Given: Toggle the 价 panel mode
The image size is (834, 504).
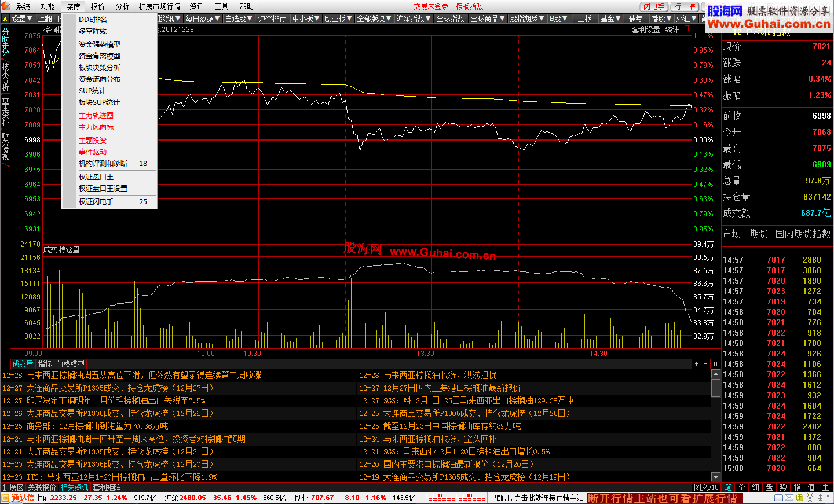Looking at the screenshot, I should pos(742,487).
